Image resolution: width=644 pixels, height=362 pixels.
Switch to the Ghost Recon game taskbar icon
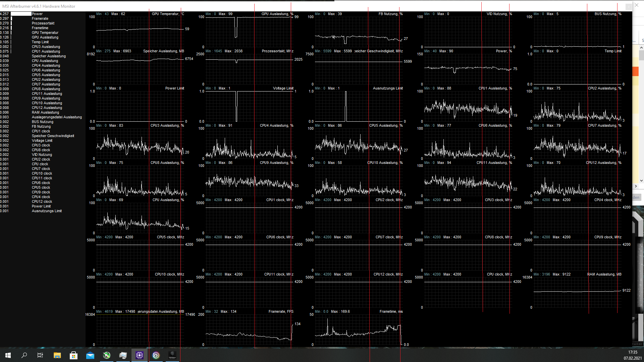point(172,355)
